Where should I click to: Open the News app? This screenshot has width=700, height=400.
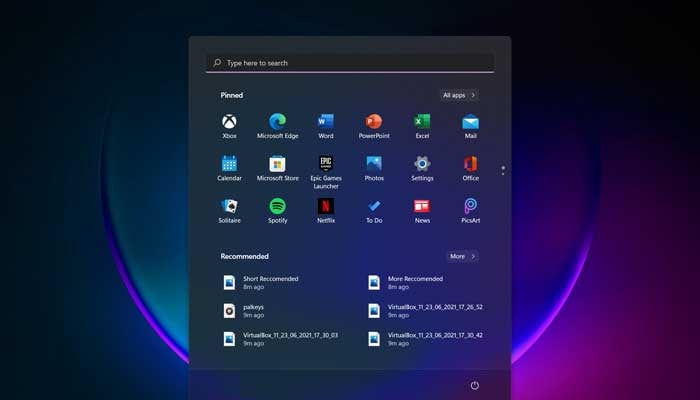[422, 211]
